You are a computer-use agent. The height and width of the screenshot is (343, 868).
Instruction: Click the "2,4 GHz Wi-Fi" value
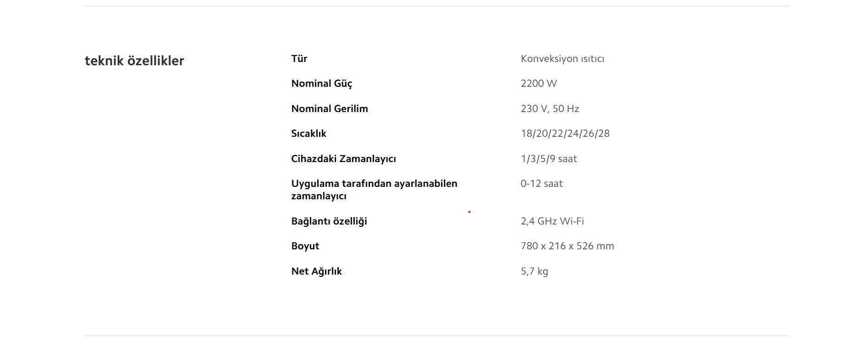(x=552, y=221)
